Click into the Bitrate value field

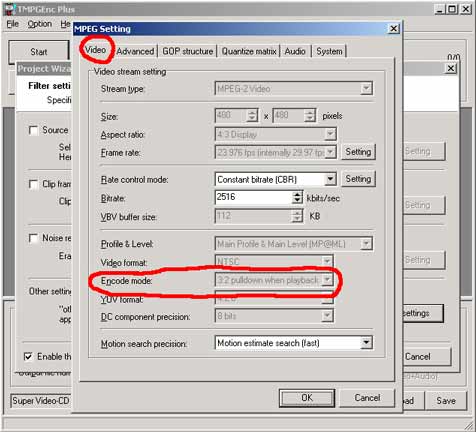(254, 197)
